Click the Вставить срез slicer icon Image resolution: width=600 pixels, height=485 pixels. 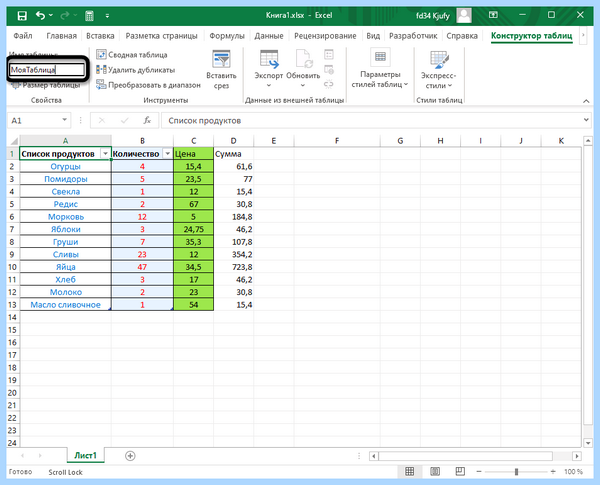coord(221,60)
